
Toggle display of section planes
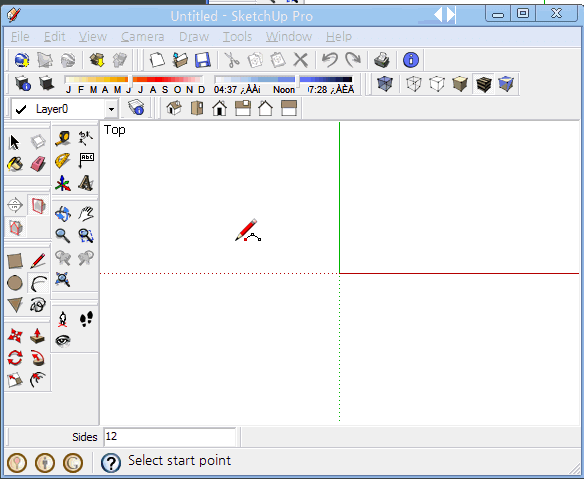pos(38,205)
